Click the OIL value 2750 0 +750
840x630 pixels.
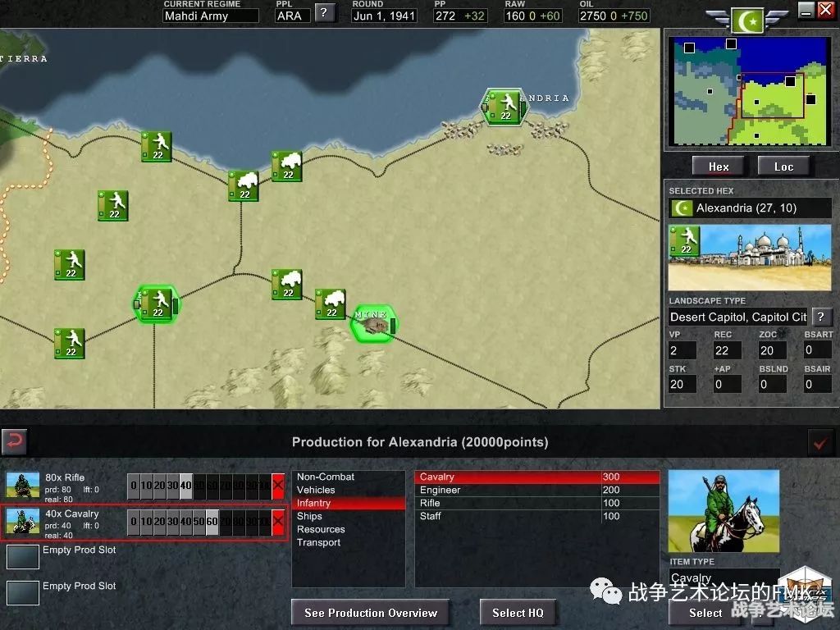click(614, 16)
